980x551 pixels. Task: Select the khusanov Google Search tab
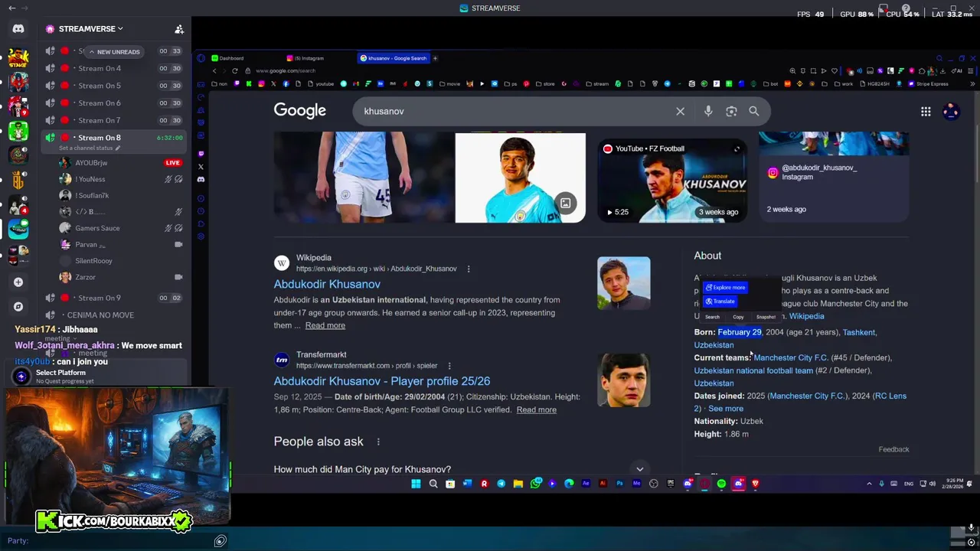coord(394,58)
